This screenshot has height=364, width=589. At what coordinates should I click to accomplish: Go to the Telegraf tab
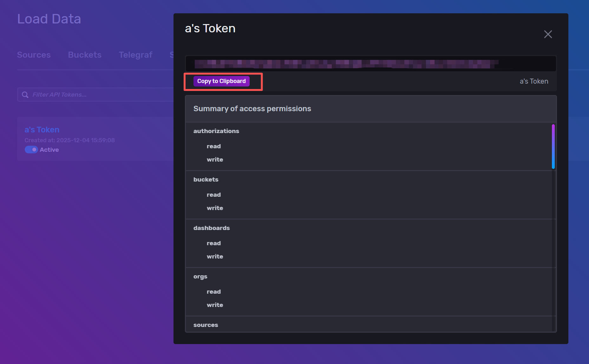click(x=135, y=55)
